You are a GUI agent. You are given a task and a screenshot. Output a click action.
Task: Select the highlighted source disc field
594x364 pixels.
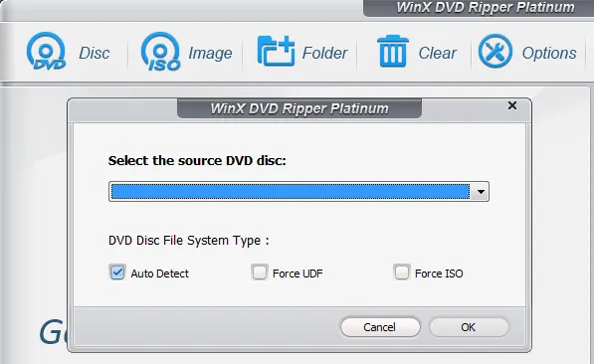(x=291, y=192)
